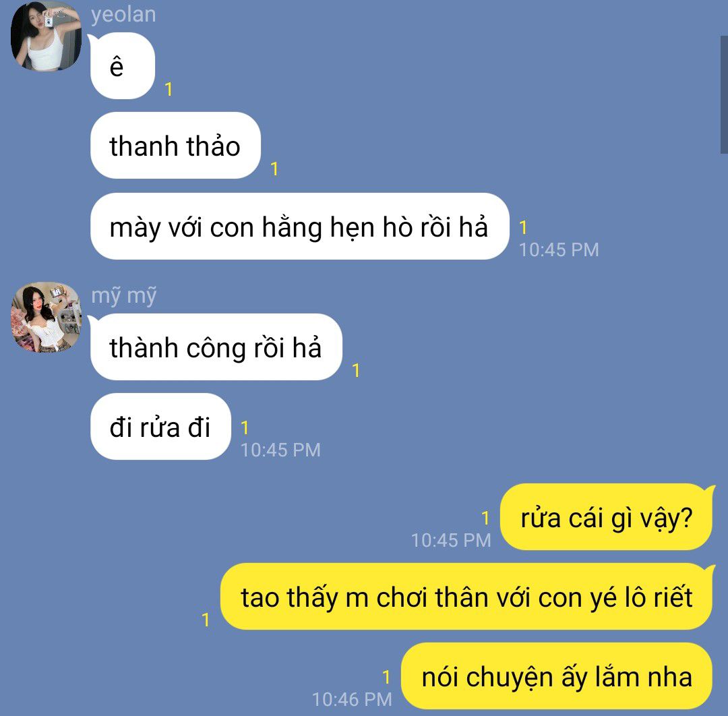Select 'tao thấy m chơi thân với con yé lô riết' message

pyautogui.click(x=466, y=597)
